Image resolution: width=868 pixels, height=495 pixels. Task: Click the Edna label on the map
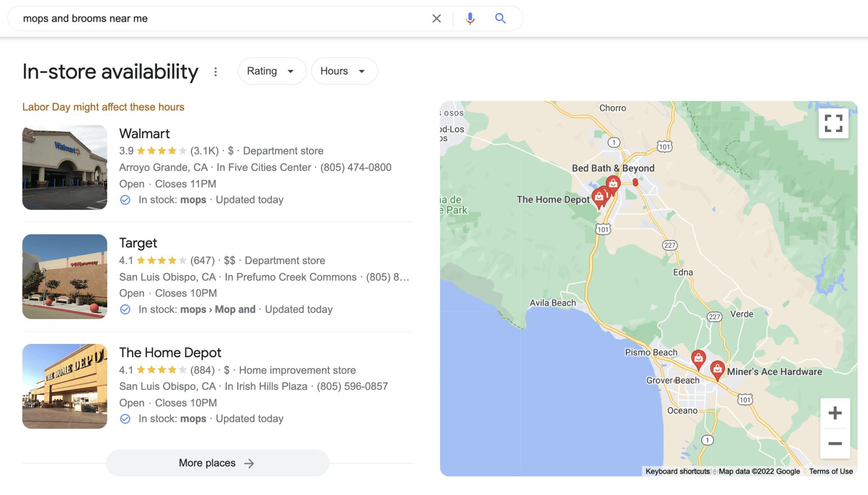click(x=683, y=272)
